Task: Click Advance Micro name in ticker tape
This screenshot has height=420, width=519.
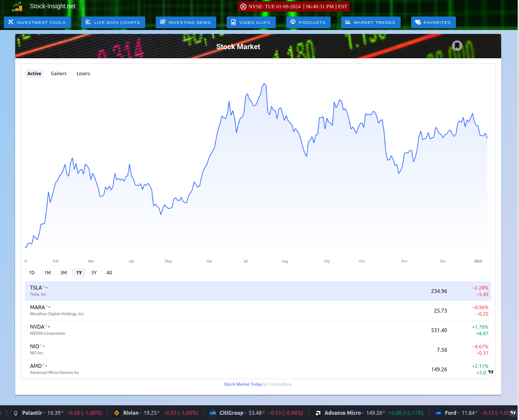Action: pyautogui.click(x=342, y=413)
